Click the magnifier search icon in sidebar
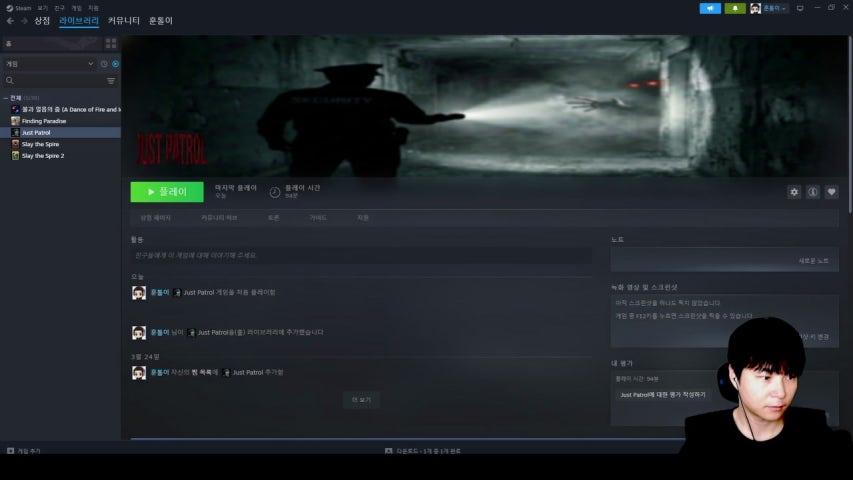 point(10,81)
